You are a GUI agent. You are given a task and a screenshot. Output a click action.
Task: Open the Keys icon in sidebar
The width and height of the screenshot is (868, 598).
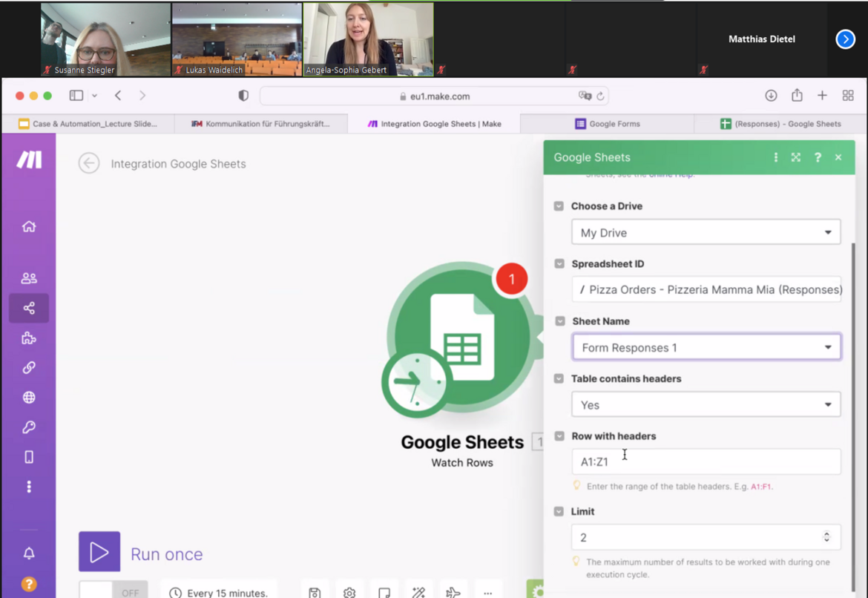coord(29,427)
